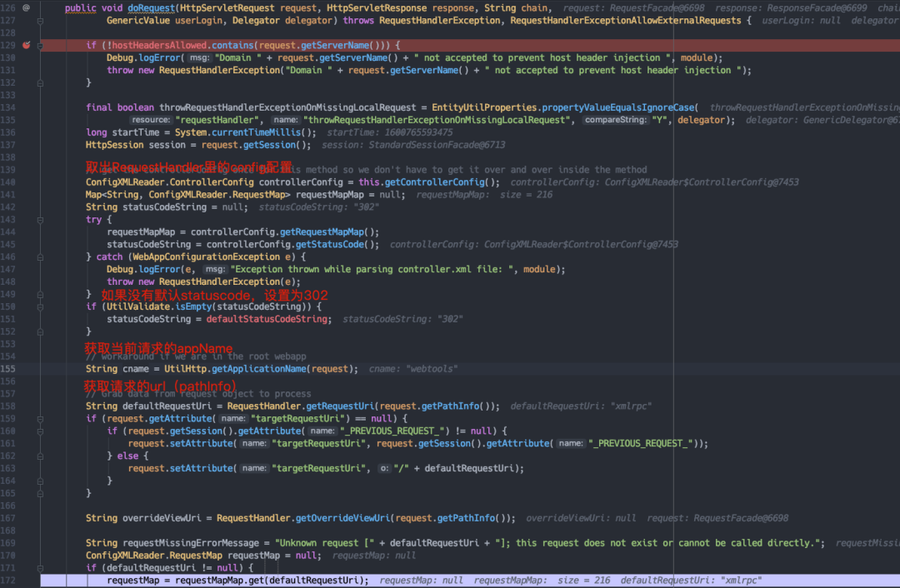Click WebAppConfigurationException in catch clause
Image resolution: width=900 pixels, height=588 pixels.
click(x=206, y=257)
